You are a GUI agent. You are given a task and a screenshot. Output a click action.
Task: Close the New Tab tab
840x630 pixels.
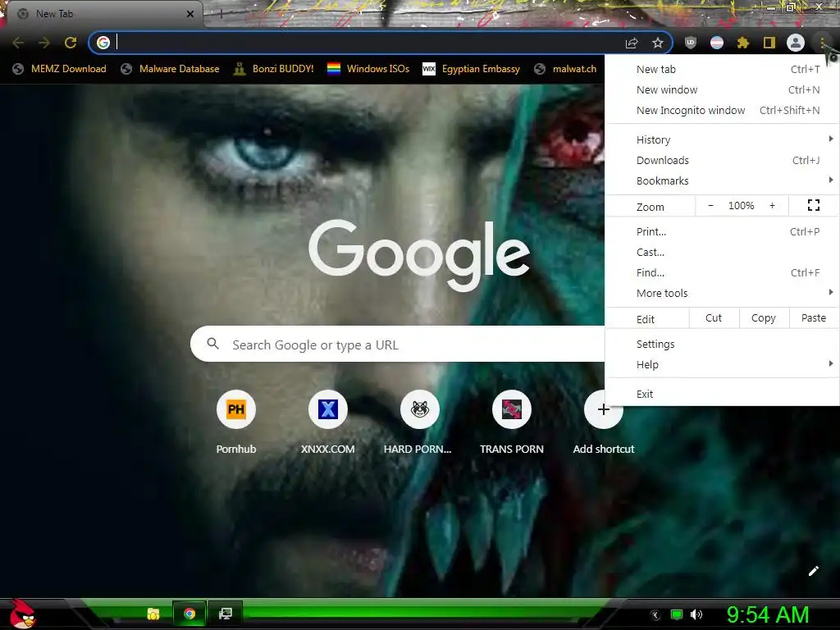coord(190,14)
